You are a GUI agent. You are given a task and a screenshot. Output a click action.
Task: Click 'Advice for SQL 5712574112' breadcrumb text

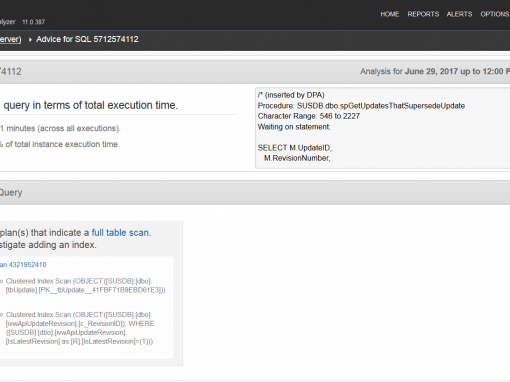tap(87, 39)
